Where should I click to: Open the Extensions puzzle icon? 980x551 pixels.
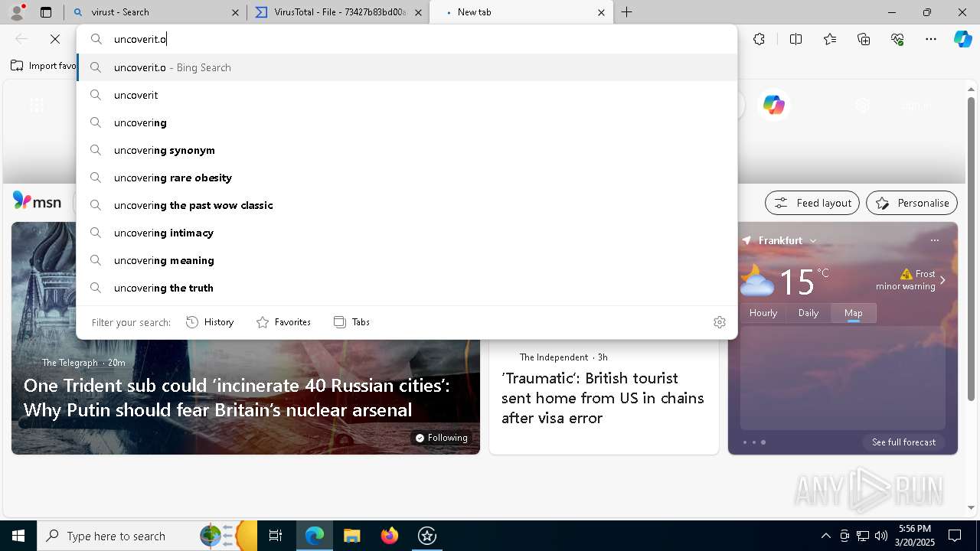pos(759,39)
